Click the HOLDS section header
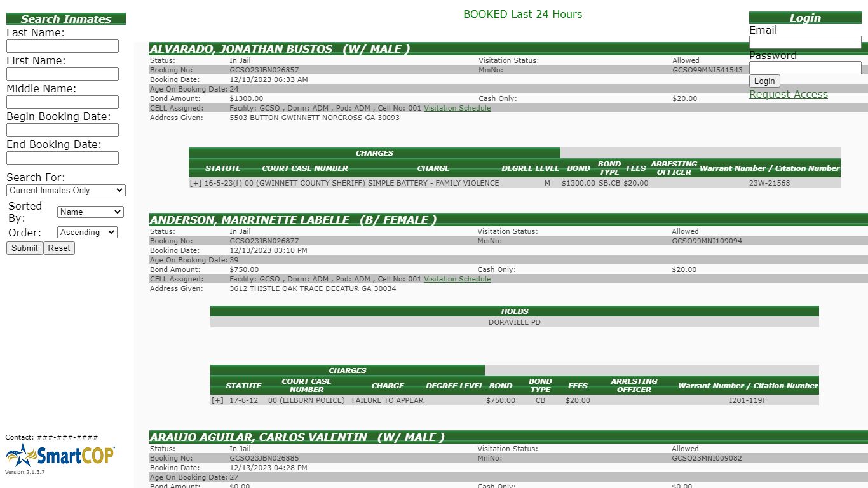Screen dimensions: 868x488 515,311
